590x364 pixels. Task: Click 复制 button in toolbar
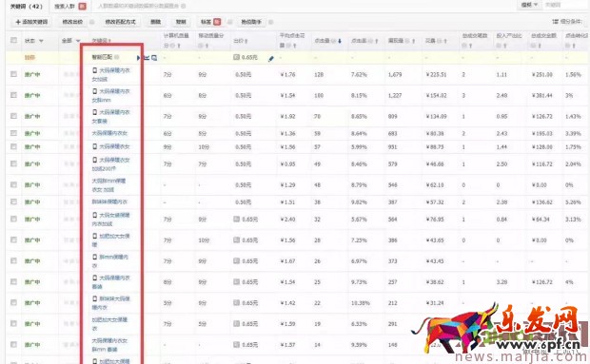pyautogui.click(x=181, y=22)
